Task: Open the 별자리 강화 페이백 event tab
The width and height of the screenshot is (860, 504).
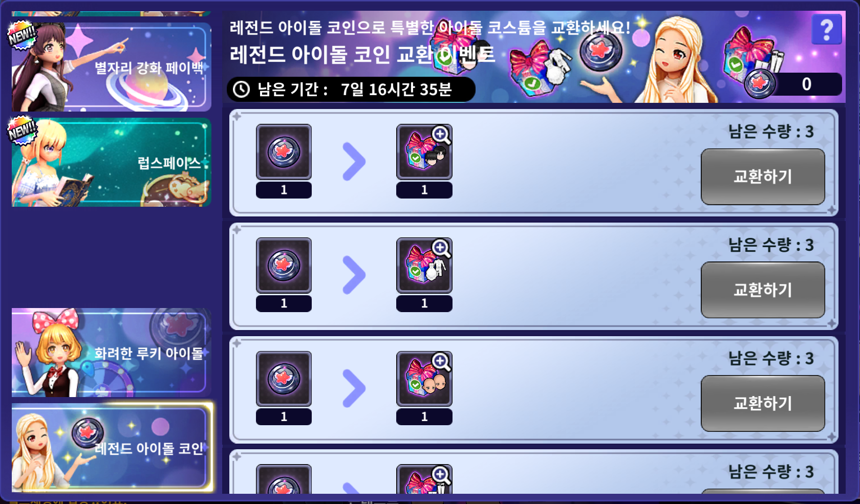Action: [x=111, y=67]
